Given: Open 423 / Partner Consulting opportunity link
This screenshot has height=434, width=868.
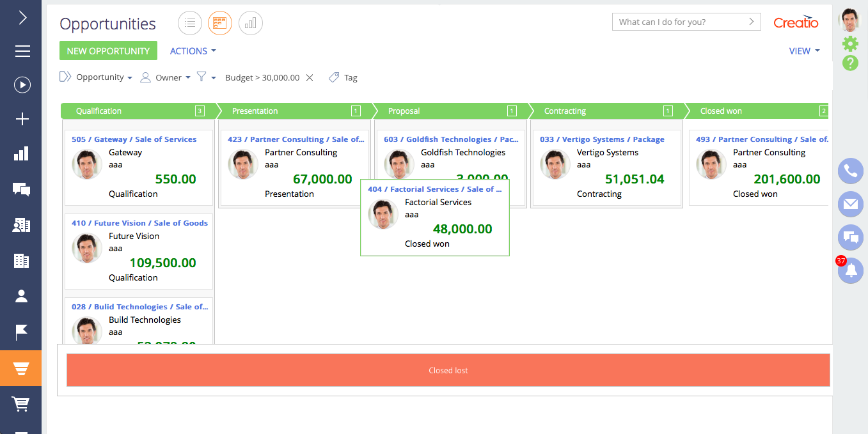Looking at the screenshot, I should [x=296, y=139].
